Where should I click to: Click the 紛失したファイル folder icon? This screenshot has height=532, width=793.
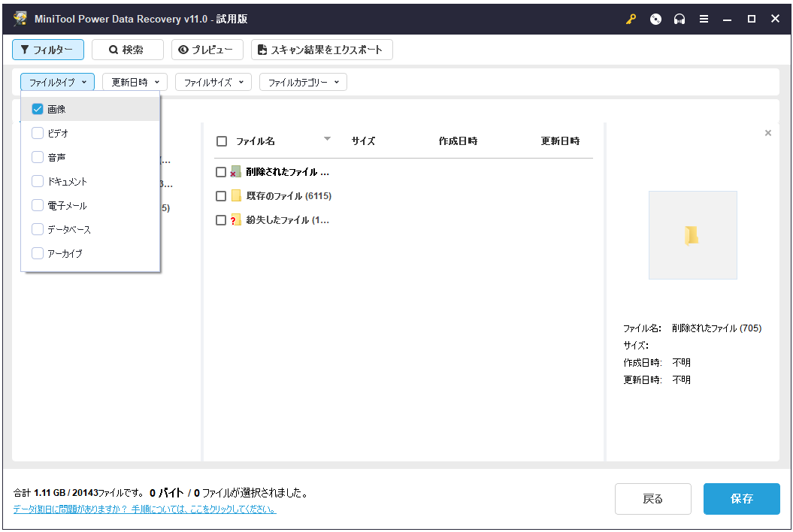pos(236,220)
